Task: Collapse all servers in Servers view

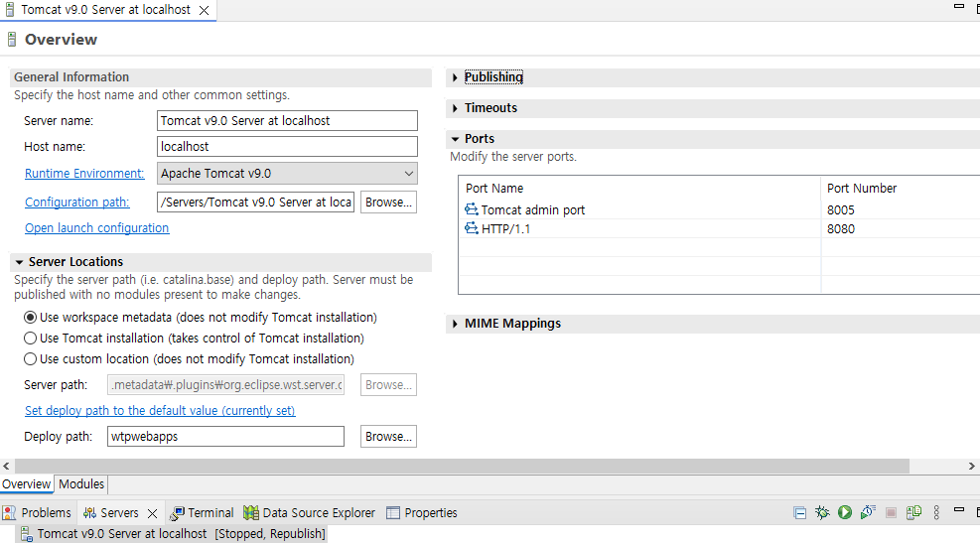Action: coord(799,513)
